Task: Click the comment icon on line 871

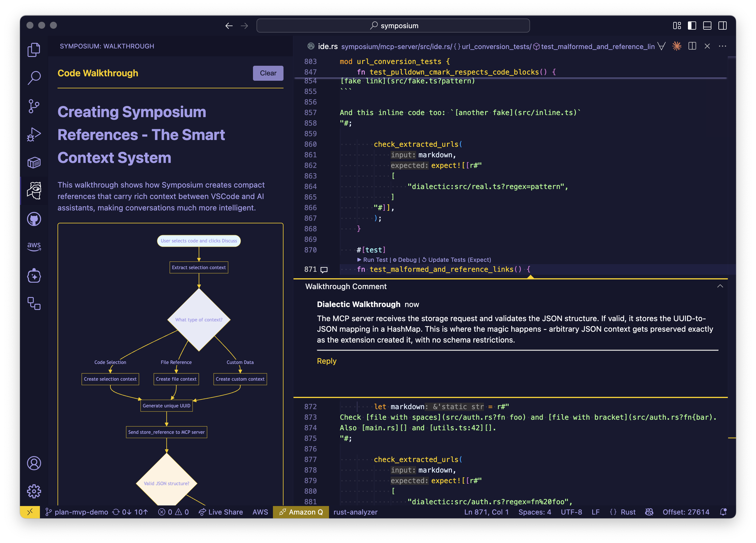Action: click(324, 270)
